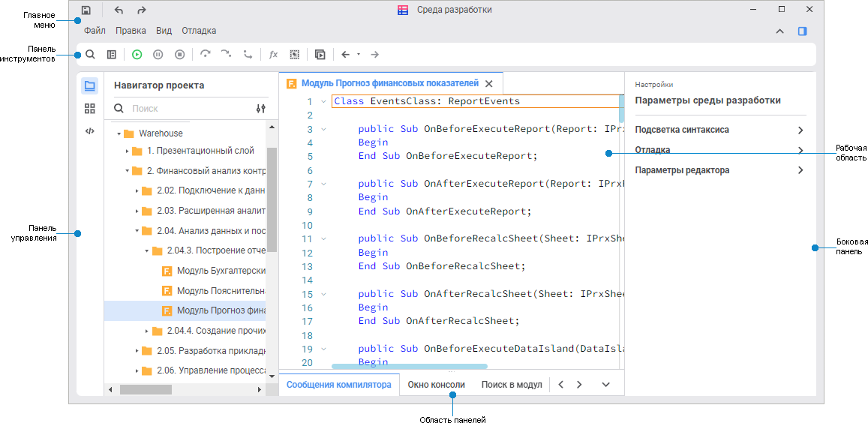Select Модуль Бухгалтерски item in the tree

(x=221, y=271)
